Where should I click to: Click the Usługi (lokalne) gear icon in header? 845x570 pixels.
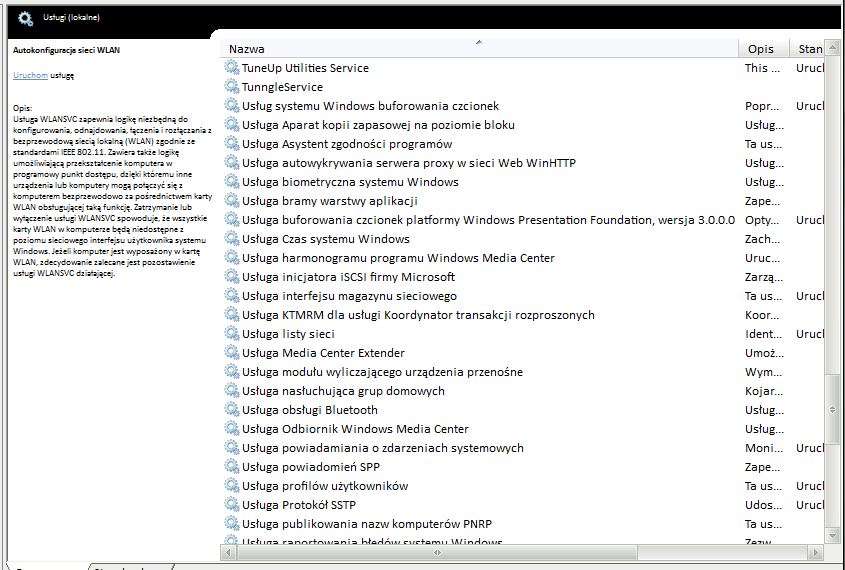click(x=25, y=18)
